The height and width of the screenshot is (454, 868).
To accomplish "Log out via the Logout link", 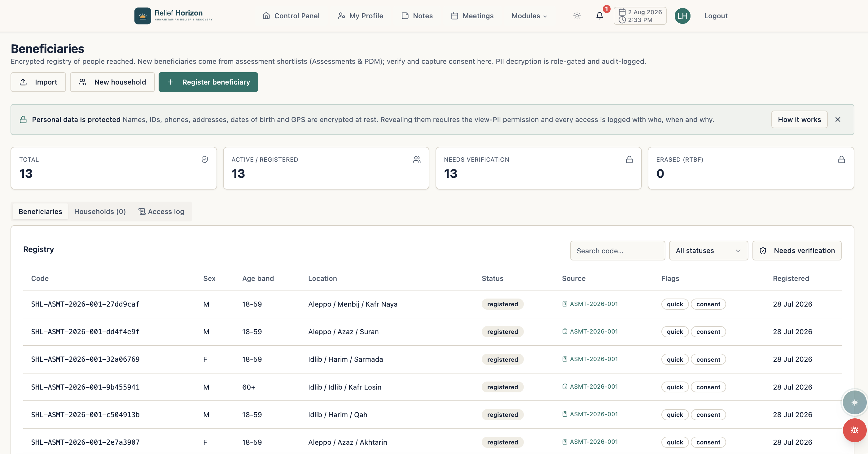I will 716,16.
